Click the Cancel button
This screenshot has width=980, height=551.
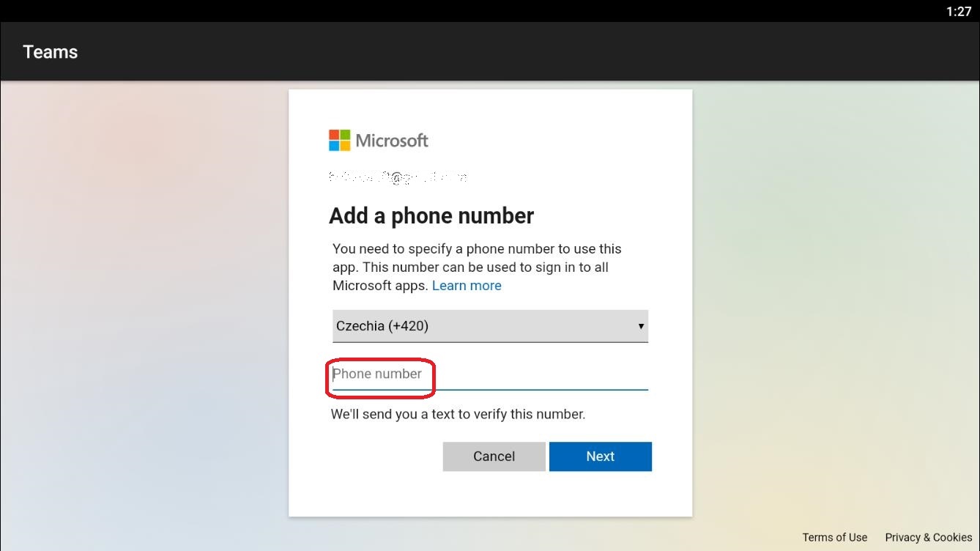pyautogui.click(x=494, y=456)
